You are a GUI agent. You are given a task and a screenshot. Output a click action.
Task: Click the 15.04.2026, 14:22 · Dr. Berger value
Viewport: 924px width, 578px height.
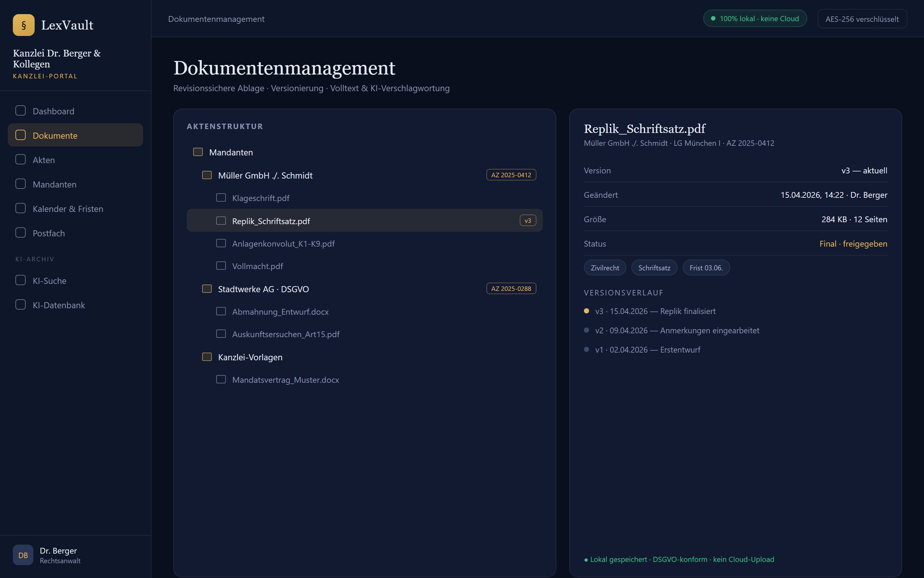pos(834,195)
